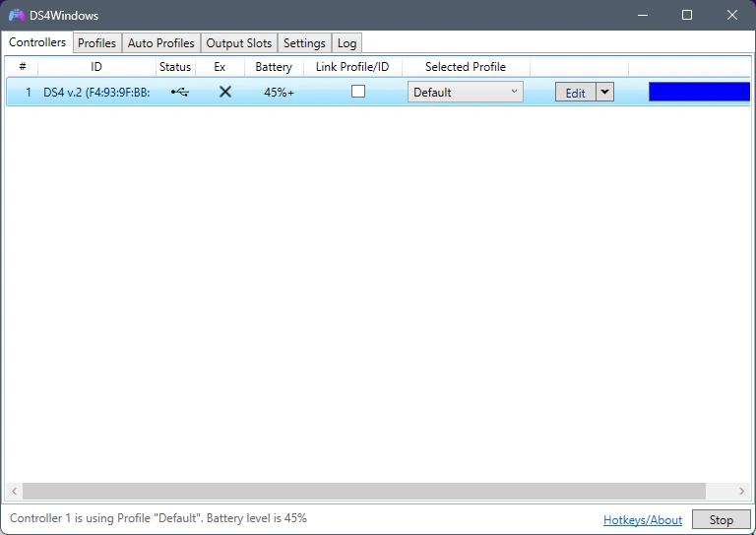Pick the blue lightbar color swatch
Screen dimensions: 756x535
pos(699,92)
